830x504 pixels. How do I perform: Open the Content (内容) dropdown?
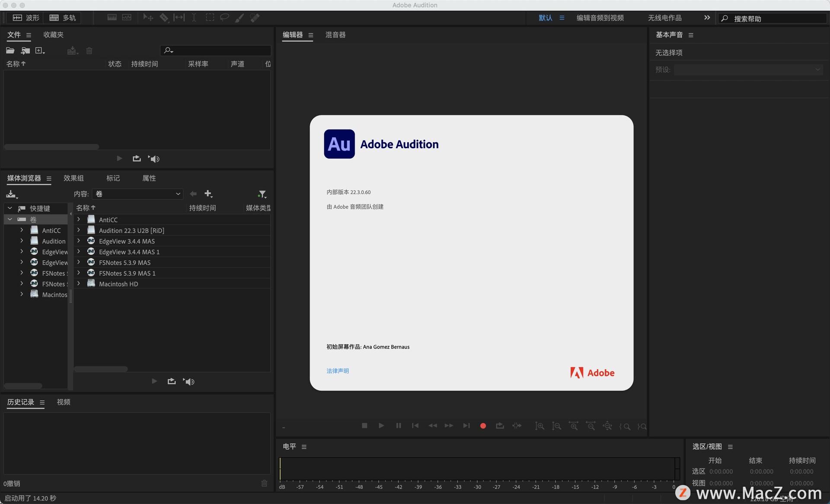(x=137, y=194)
